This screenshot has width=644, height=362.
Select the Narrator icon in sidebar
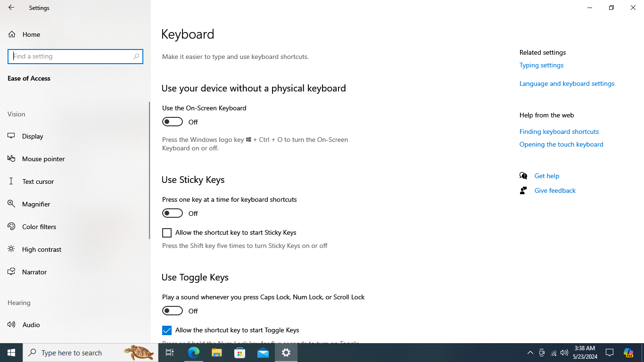(x=11, y=272)
